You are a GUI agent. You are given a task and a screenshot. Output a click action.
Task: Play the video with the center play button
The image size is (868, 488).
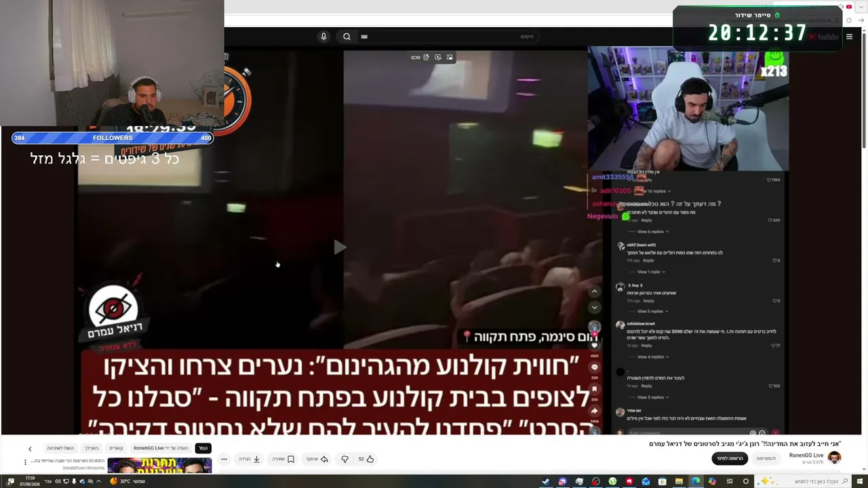coord(339,248)
